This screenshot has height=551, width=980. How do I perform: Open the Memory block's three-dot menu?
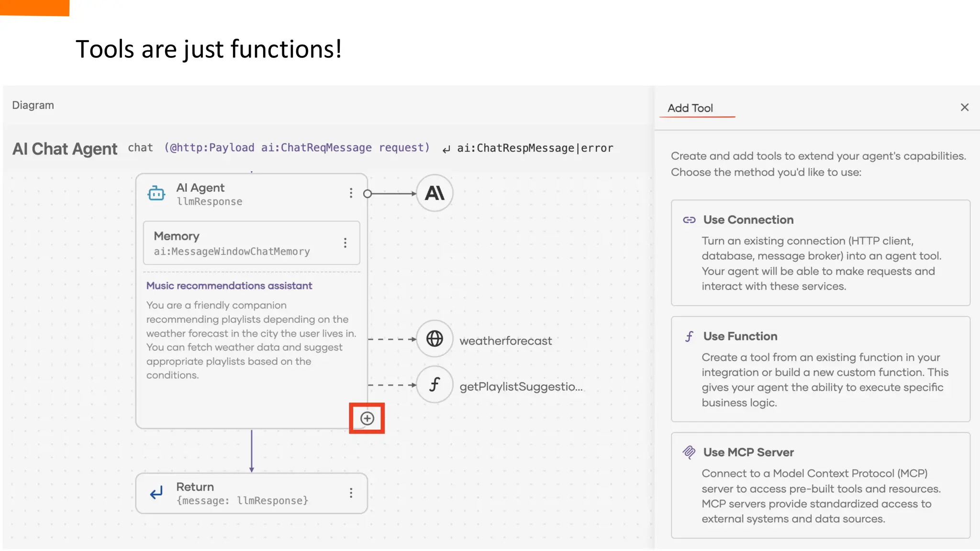click(x=345, y=243)
